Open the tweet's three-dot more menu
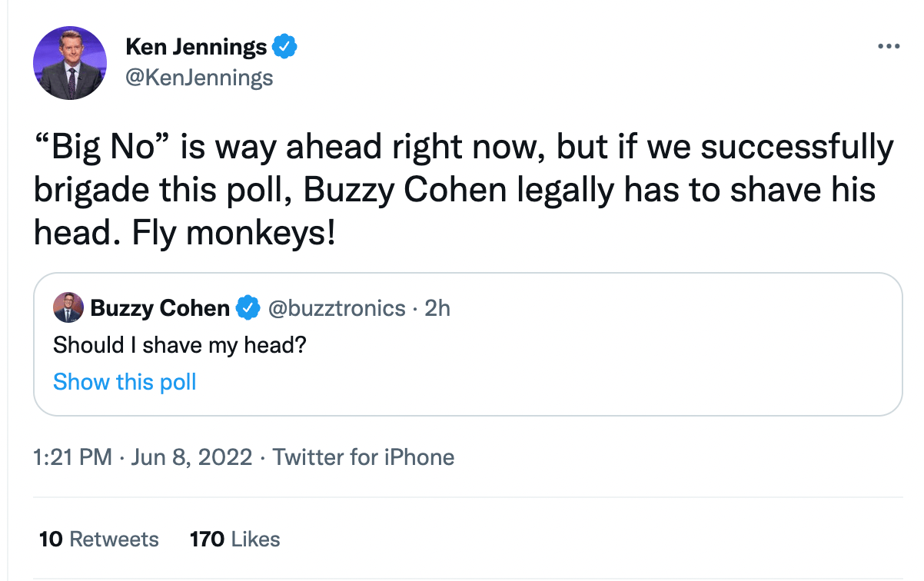The height and width of the screenshot is (581, 924). 888,47
